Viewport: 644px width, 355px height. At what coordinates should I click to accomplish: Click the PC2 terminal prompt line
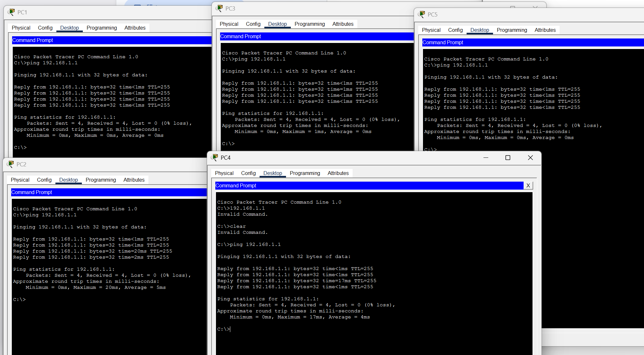[x=109, y=300]
